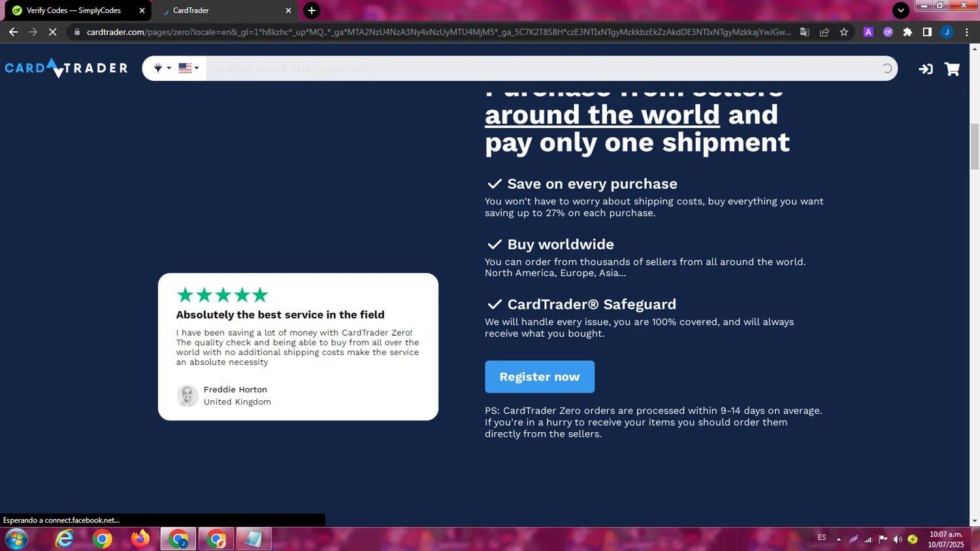Click the checkmark beside Buy worldwide

pos(495,244)
